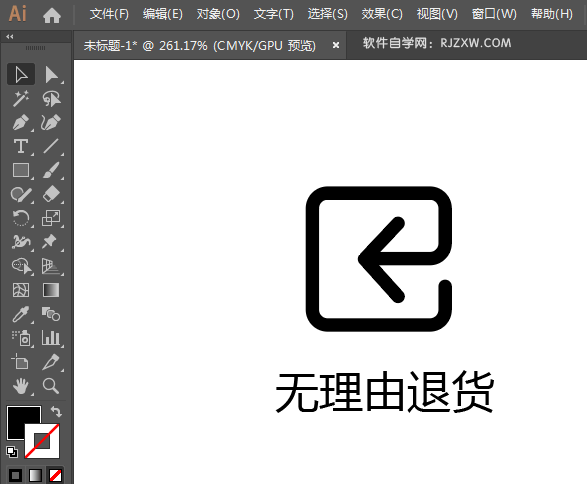This screenshot has width=587, height=484.
Task: Select the Artboard tool
Action: (21, 362)
